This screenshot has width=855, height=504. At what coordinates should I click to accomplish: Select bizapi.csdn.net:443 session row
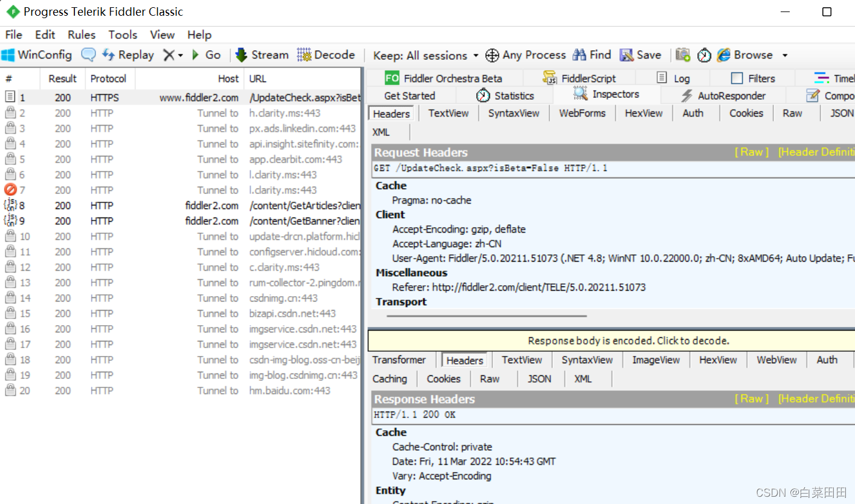pos(181,314)
